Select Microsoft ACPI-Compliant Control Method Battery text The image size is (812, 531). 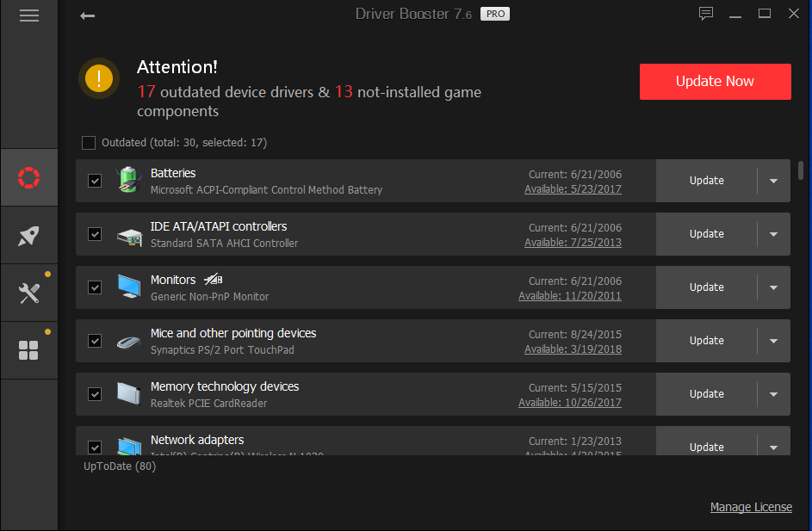coord(266,190)
